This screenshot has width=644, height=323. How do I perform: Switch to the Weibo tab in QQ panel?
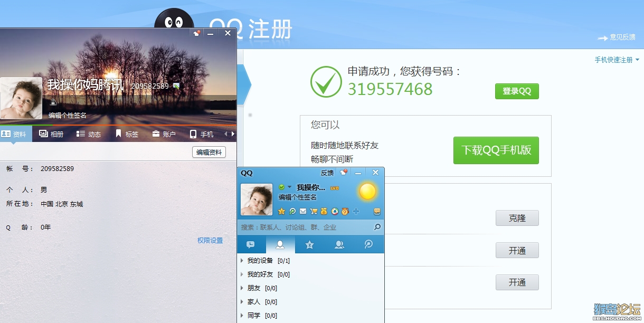click(x=368, y=244)
